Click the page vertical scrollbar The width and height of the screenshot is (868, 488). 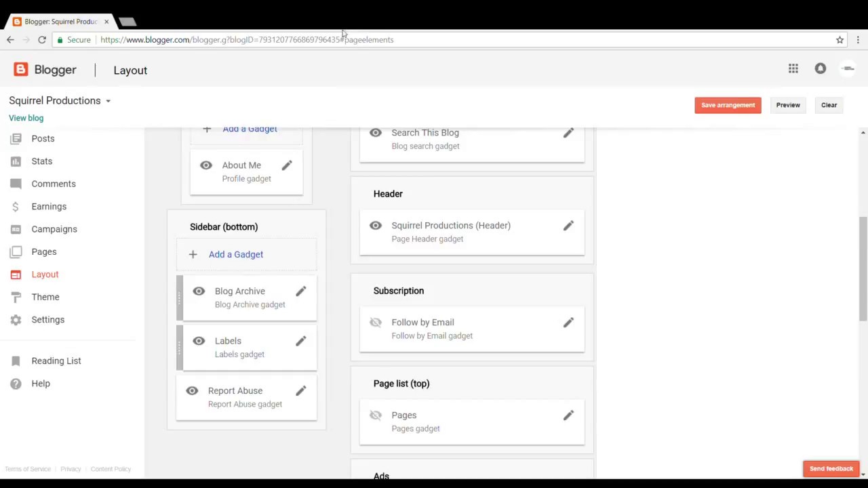(x=863, y=269)
